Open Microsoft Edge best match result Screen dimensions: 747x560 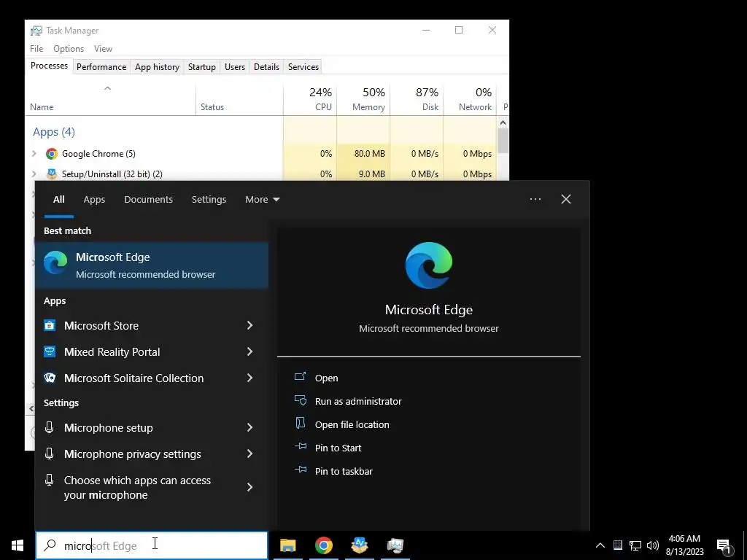[x=152, y=265]
